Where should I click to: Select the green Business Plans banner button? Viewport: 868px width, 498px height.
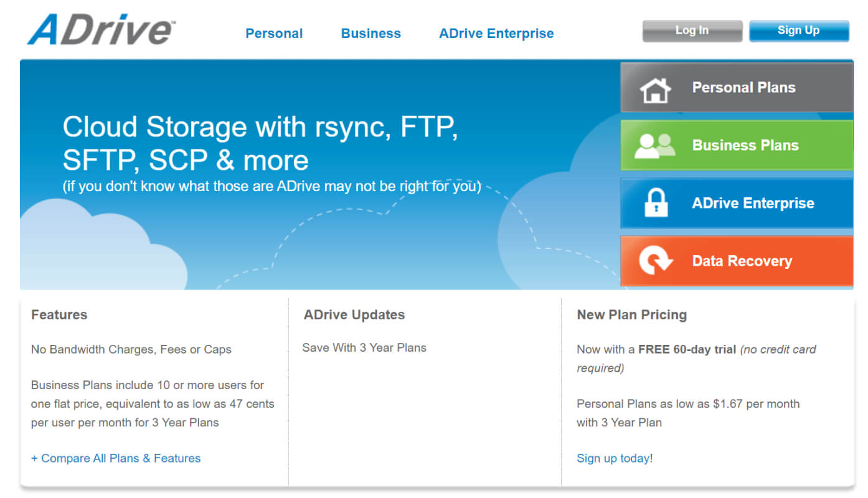click(x=737, y=145)
